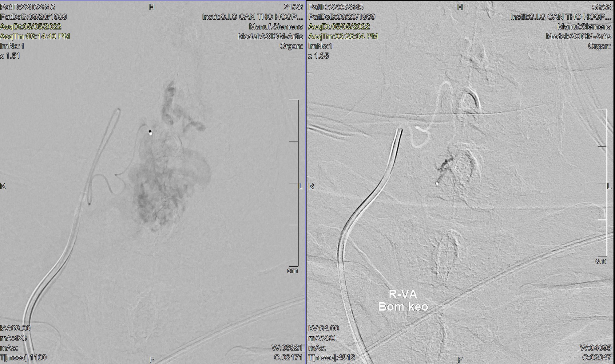Click the left image PatID:22052845 text
Screen dimensions: 615x364
(28, 7)
